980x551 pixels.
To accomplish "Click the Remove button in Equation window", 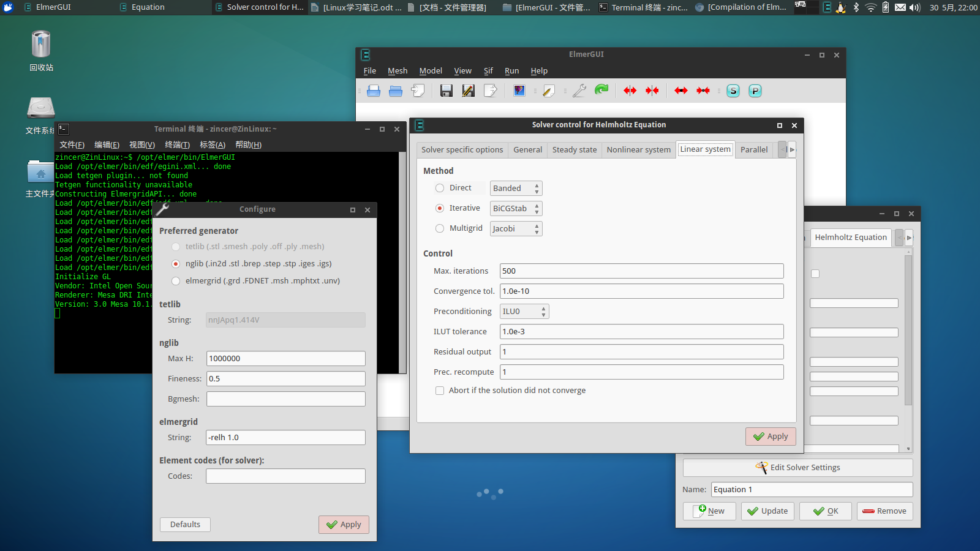I will (884, 511).
